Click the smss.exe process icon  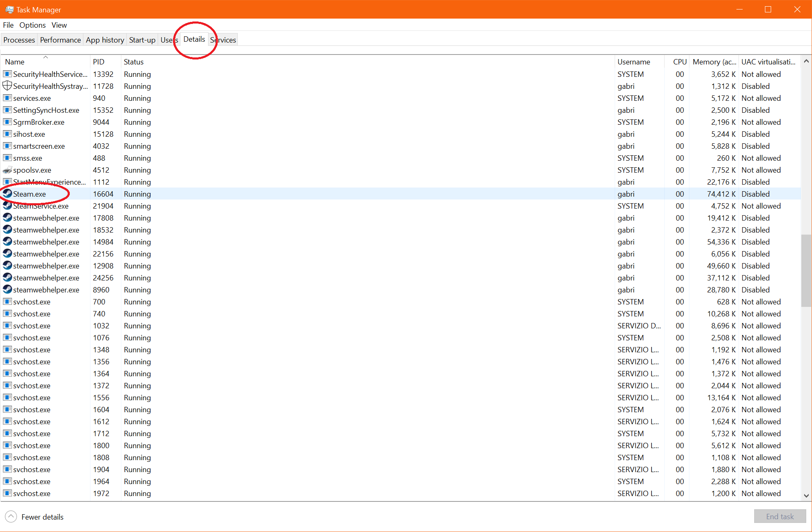pyautogui.click(x=7, y=158)
